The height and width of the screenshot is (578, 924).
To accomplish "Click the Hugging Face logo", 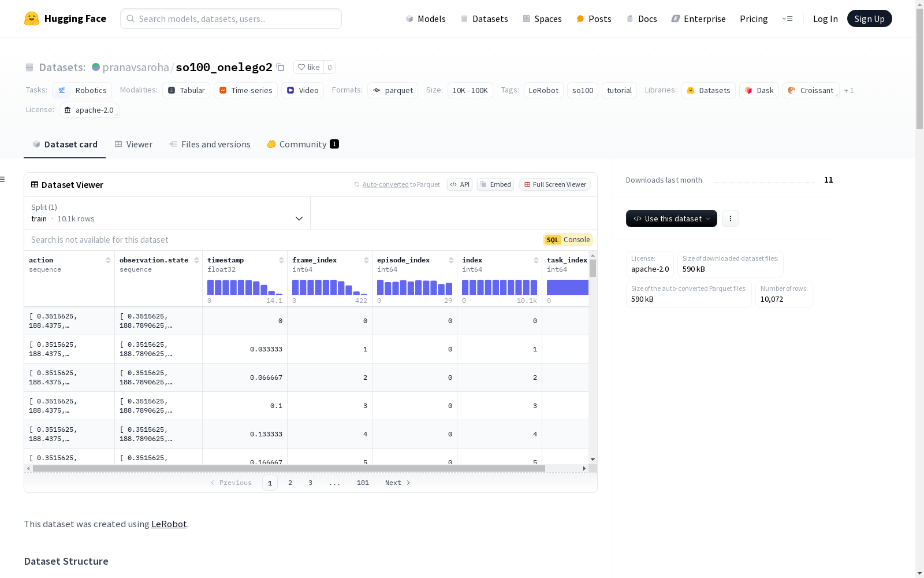I will click(65, 18).
